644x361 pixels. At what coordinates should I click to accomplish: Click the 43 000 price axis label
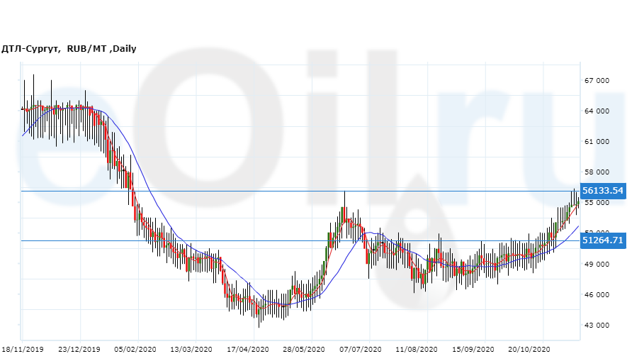(597, 326)
